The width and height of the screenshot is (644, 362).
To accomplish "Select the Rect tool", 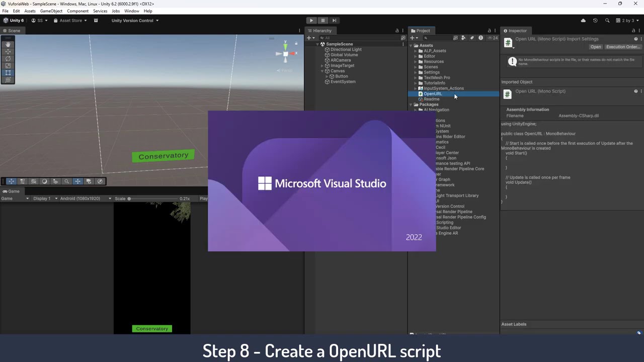I will click(8, 73).
